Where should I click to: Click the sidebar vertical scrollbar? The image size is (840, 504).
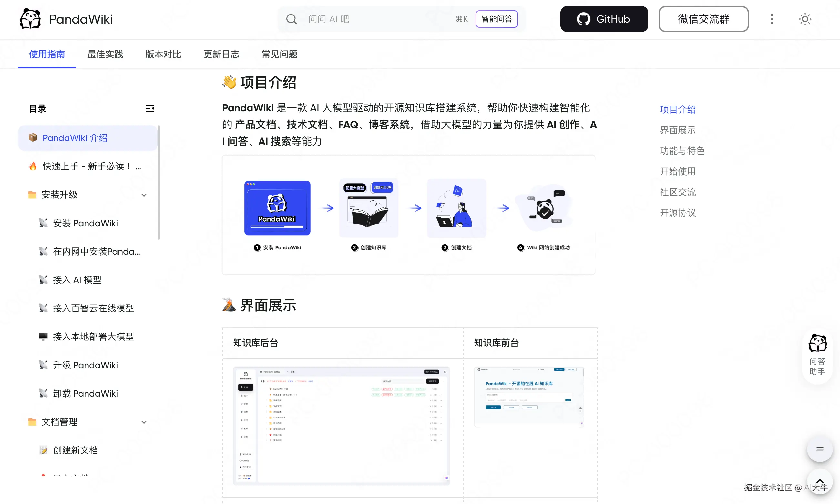point(159,183)
